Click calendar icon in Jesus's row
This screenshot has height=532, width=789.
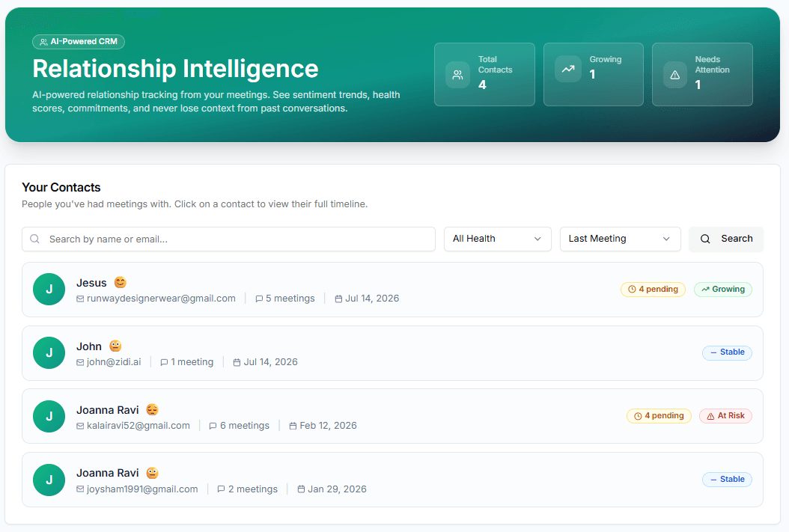click(338, 299)
